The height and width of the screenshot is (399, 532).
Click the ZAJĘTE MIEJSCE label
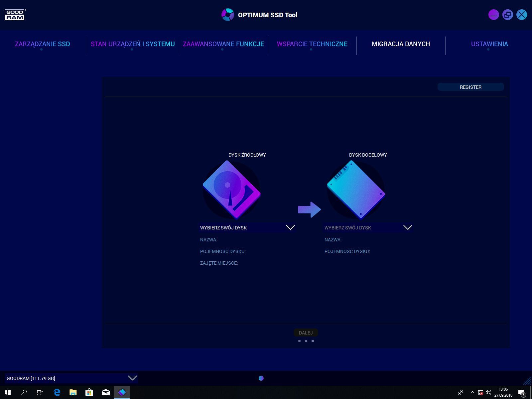[219, 263]
